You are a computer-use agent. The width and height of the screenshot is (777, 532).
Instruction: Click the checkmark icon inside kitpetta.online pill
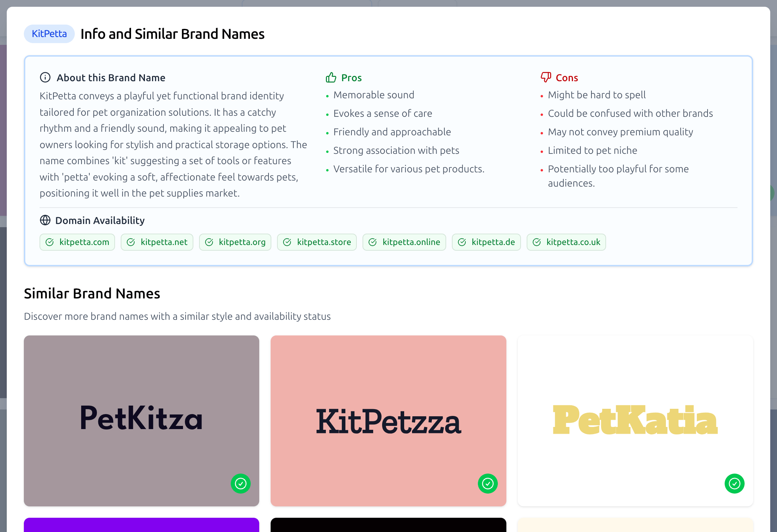pos(372,242)
